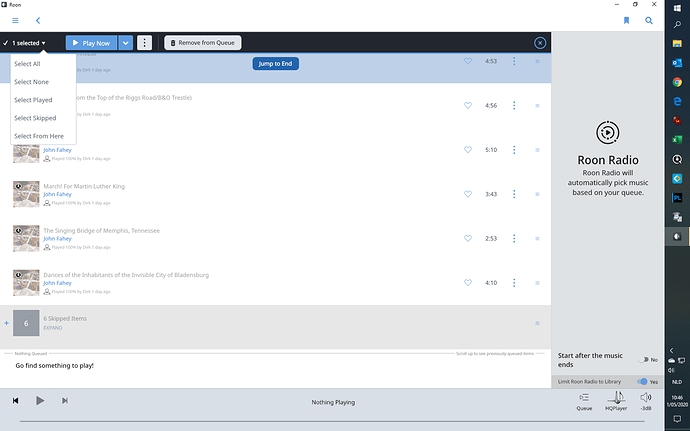Open John Fahey link under The Singing Bridge

pos(57,239)
